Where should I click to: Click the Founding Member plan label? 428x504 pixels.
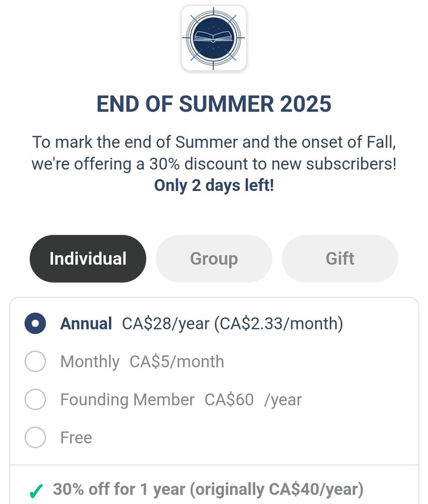(x=128, y=400)
